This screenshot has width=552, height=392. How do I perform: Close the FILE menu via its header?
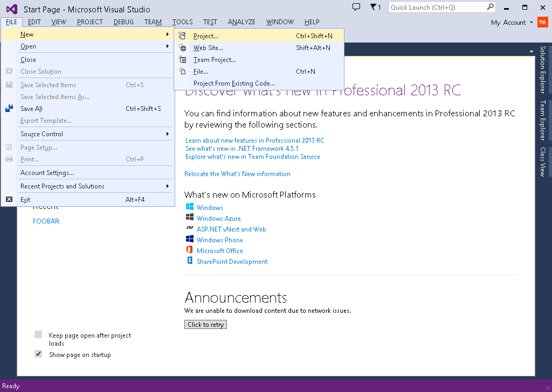(x=11, y=22)
